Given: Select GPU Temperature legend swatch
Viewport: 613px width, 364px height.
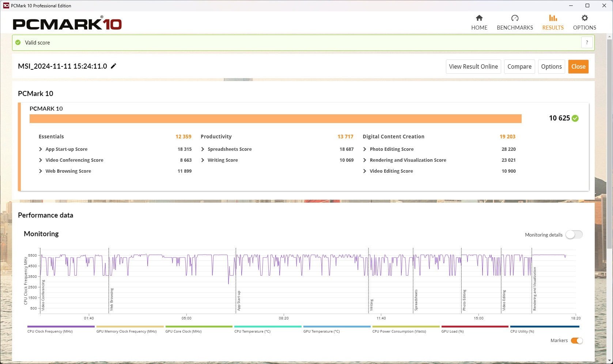Looking at the screenshot, I should click(337, 326).
